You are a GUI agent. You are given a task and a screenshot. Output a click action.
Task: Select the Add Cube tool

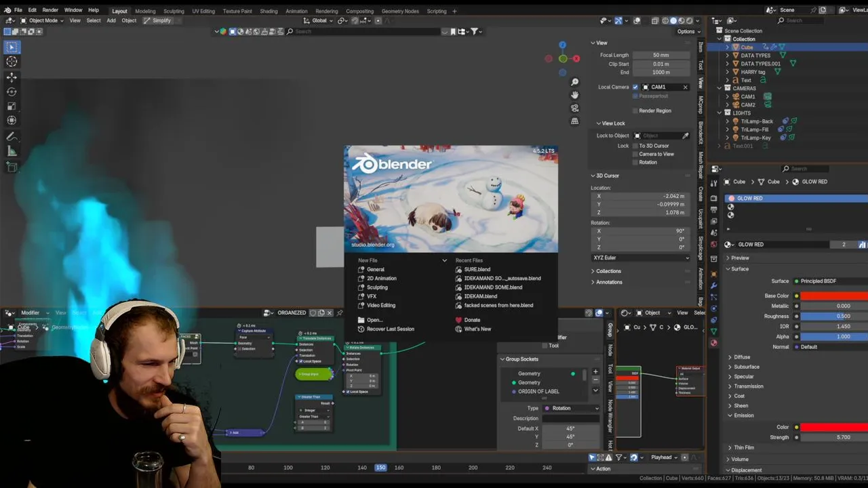point(12,167)
